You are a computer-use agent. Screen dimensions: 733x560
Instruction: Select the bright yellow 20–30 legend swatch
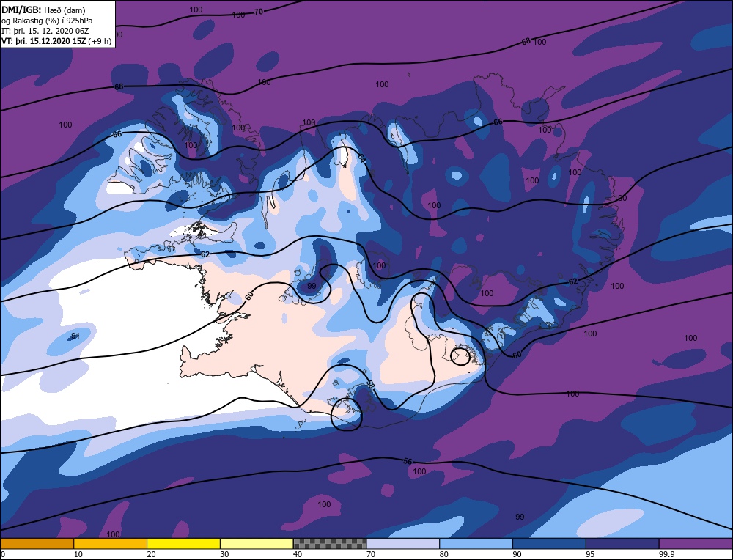184,544
